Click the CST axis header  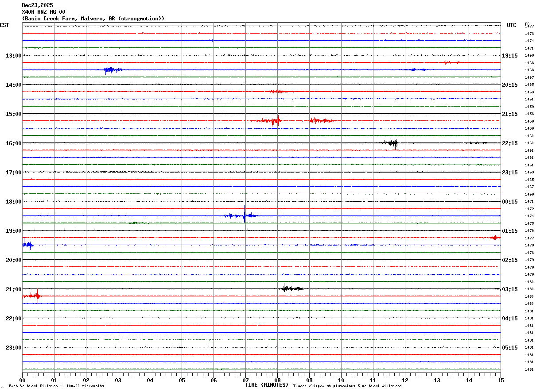4,25
